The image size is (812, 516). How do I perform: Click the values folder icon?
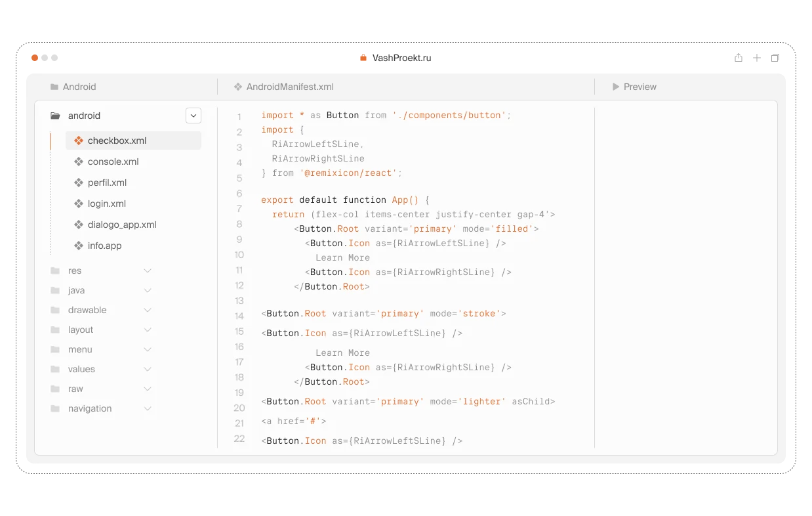click(55, 369)
